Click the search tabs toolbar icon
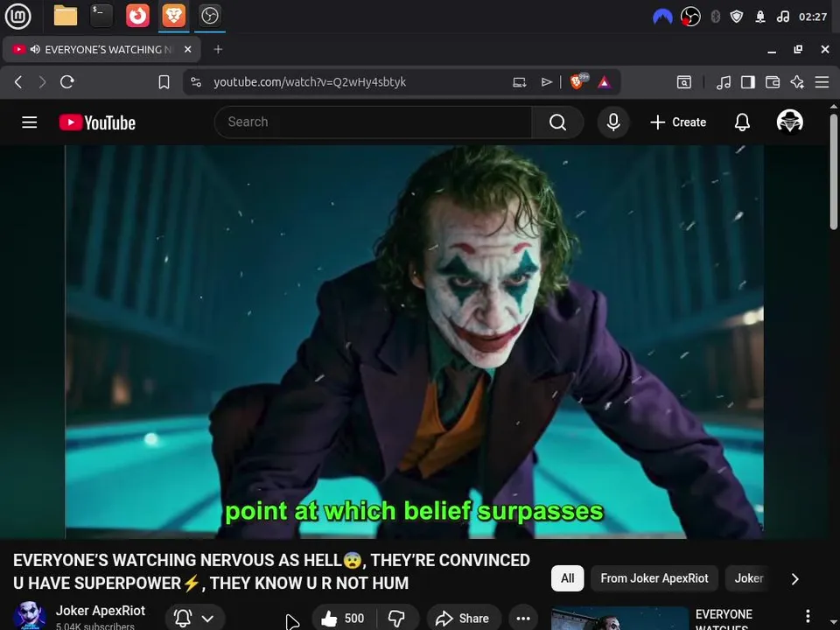This screenshot has width=840, height=630. pyautogui.click(x=684, y=82)
